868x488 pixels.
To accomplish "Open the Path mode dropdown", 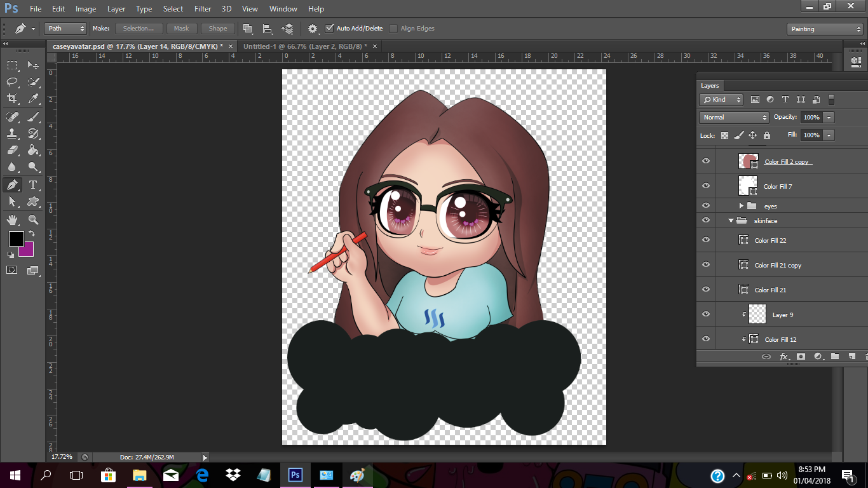I will coord(65,29).
